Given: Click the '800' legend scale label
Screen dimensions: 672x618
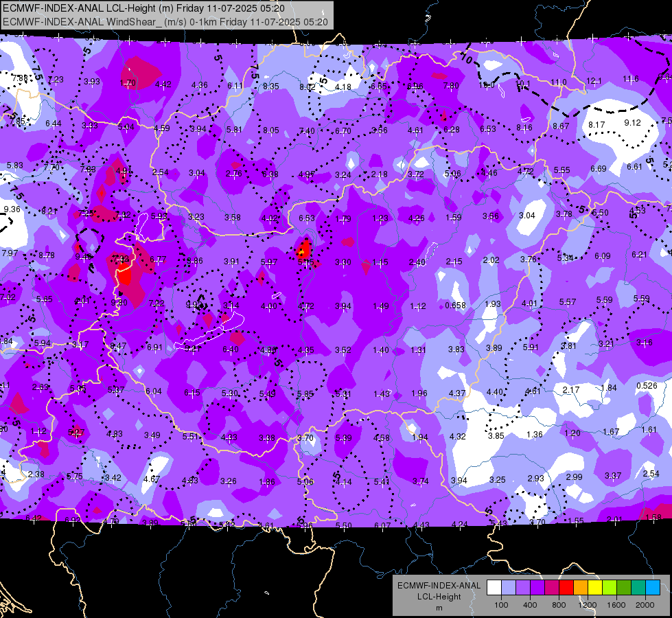Looking at the screenshot, I should (x=559, y=605).
